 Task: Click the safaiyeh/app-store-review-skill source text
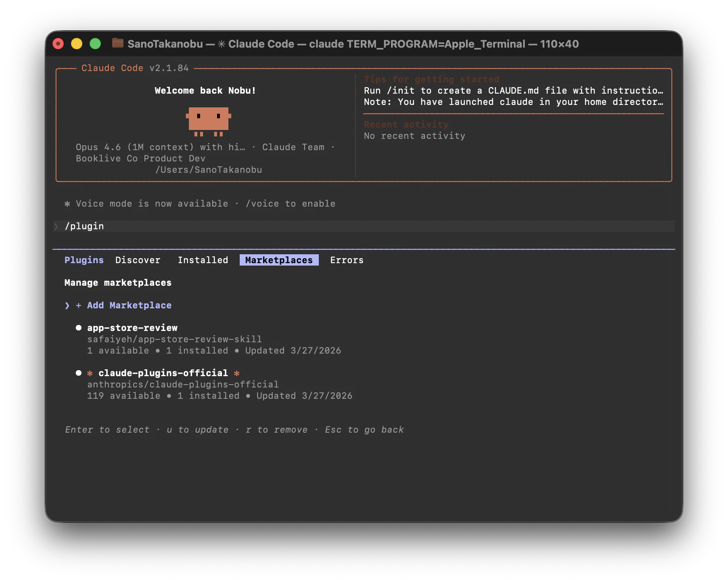pos(174,339)
